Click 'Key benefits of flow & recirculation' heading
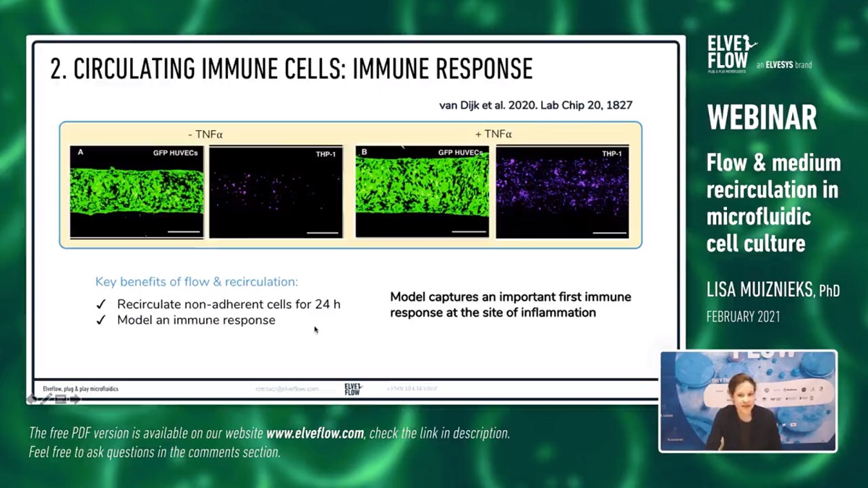 tap(196, 282)
